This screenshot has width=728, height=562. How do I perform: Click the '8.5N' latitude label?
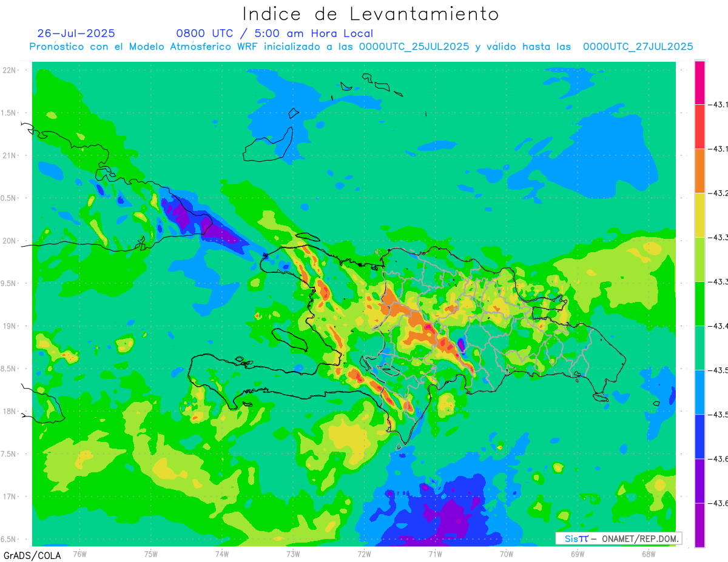point(9,369)
